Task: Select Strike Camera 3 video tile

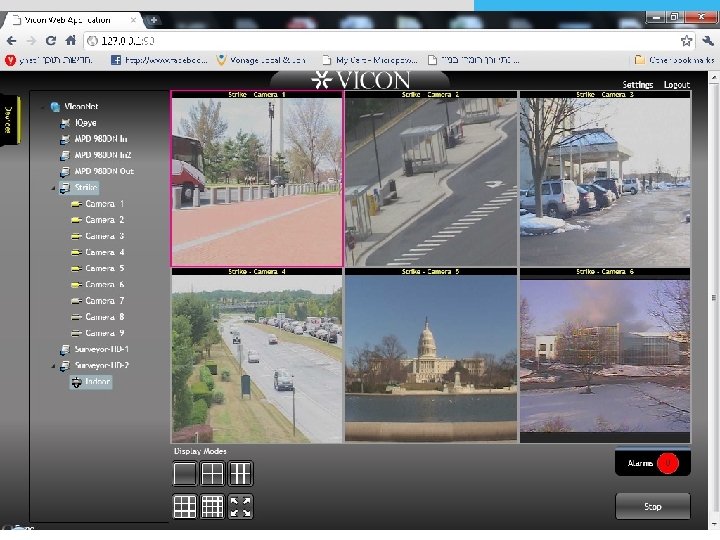Action: [605, 179]
